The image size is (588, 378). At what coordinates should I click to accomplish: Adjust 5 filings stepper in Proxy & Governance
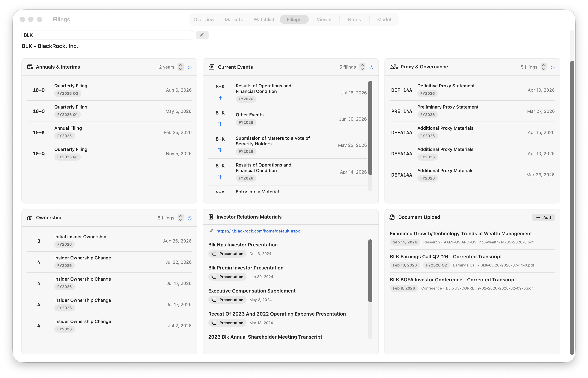coord(544,67)
